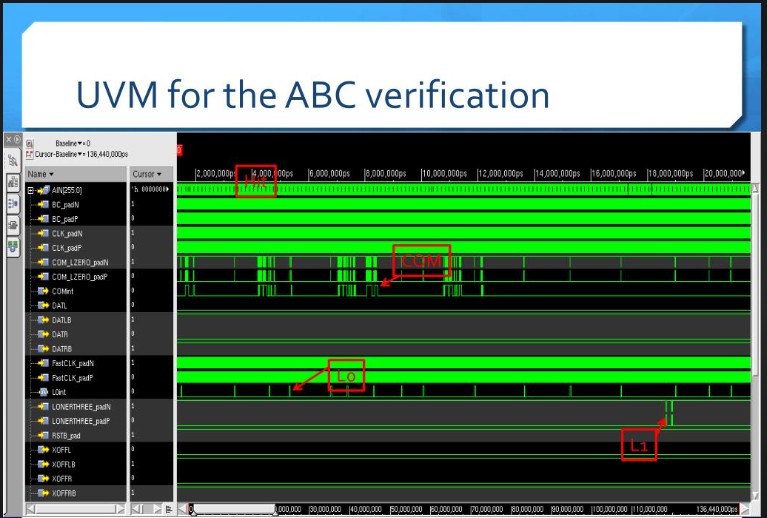Image resolution: width=767 pixels, height=518 pixels.
Task: Click right arrow of the name pane scrollbar
Action: (x=121, y=509)
